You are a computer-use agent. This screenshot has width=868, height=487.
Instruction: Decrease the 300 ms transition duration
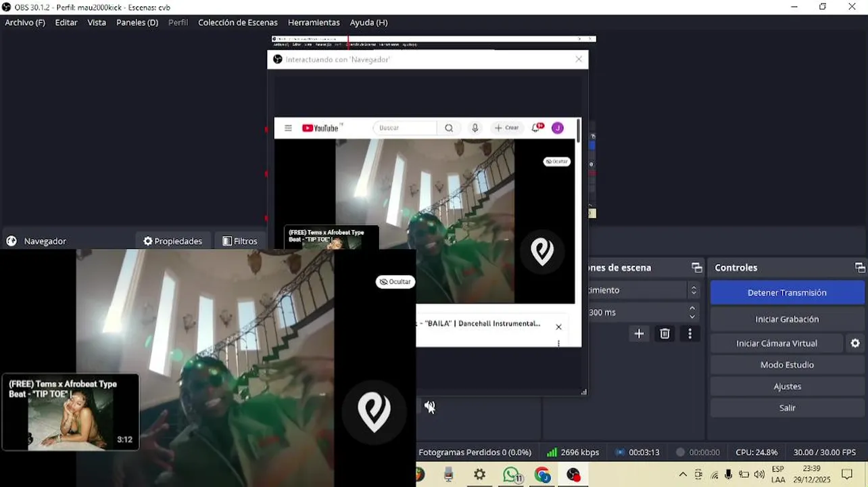coord(693,317)
